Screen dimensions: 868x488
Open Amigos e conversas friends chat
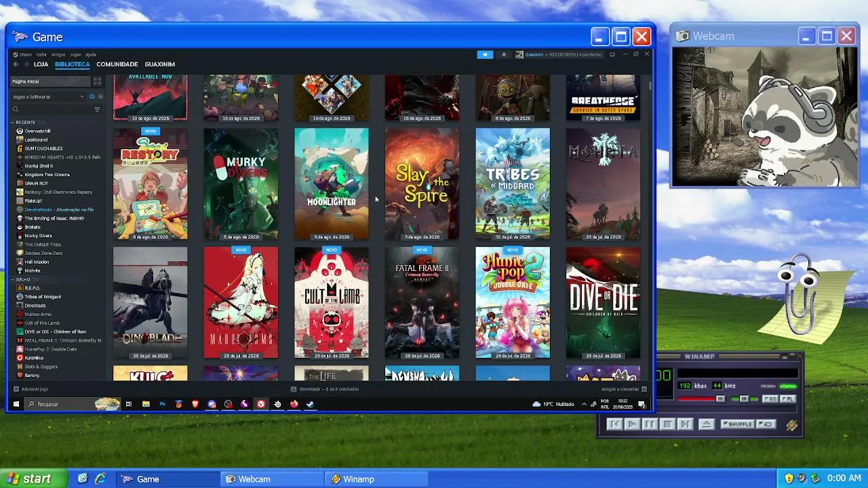tap(624, 389)
